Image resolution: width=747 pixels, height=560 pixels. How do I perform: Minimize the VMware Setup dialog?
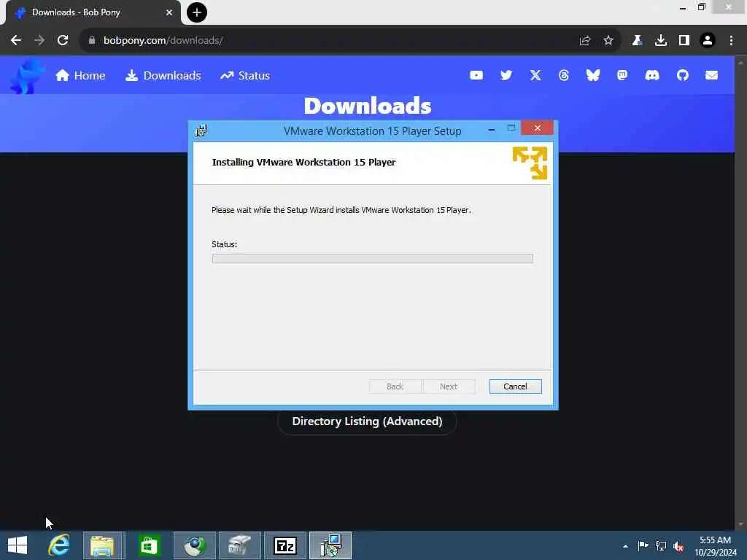click(491, 129)
